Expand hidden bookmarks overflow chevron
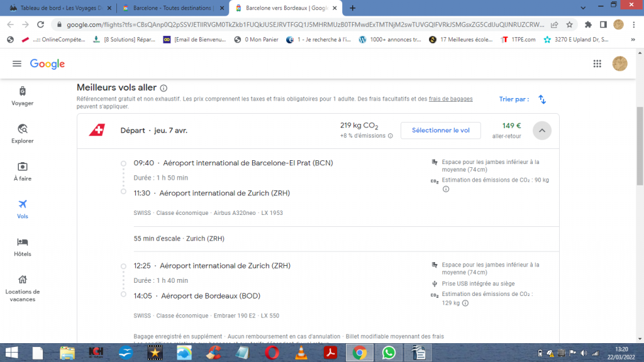The width and height of the screenshot is (644, 362). point(633,40)
